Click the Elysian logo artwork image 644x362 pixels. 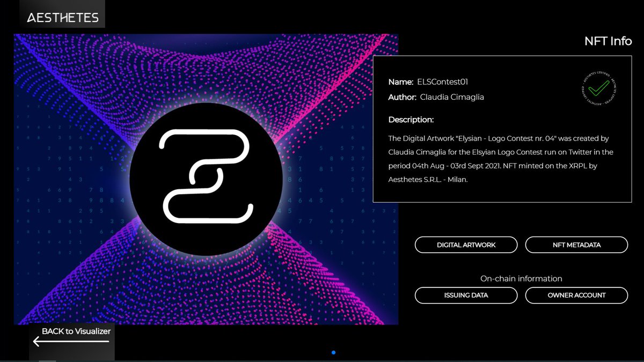[206, 179]
